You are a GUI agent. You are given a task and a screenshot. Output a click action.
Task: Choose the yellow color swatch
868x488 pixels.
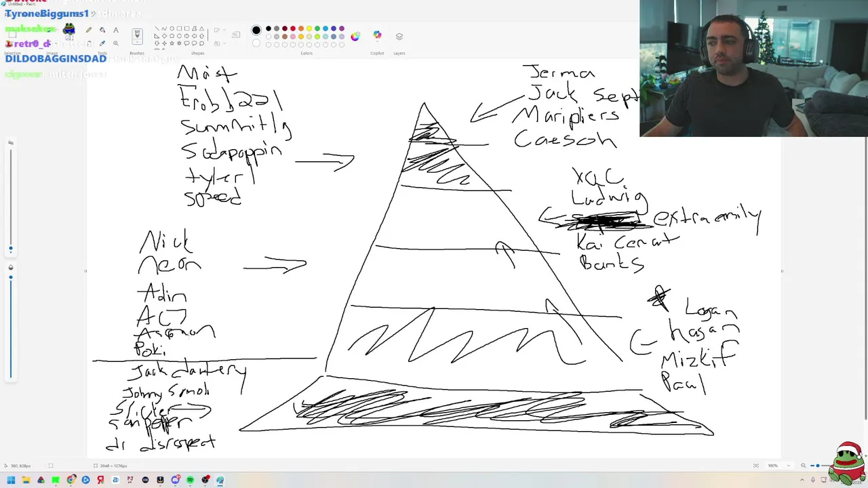click(309, 28)
